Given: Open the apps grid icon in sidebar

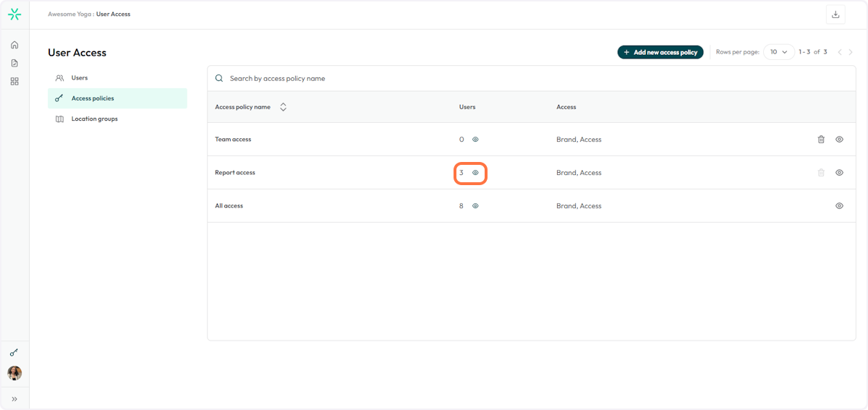Looking at the screenshot, I should 14,82.
